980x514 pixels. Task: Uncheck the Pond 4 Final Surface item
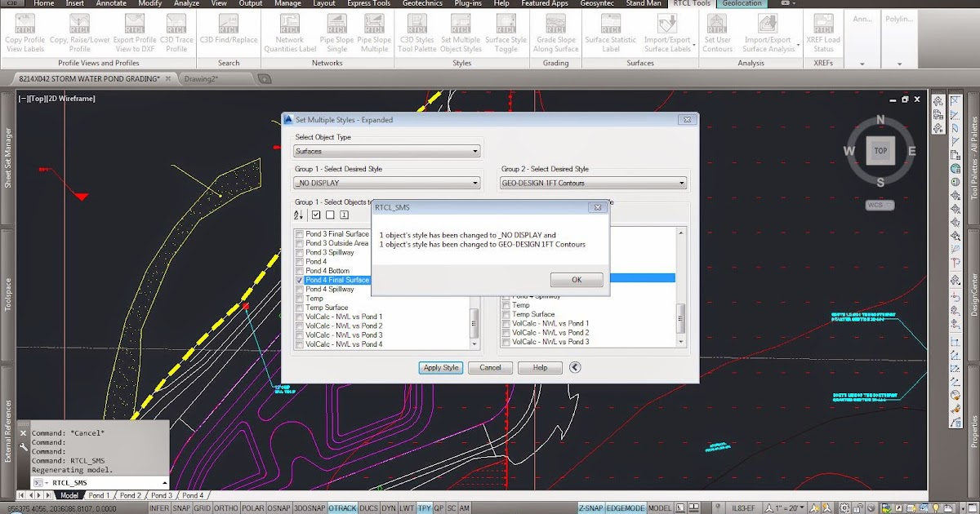click(300, 279)
